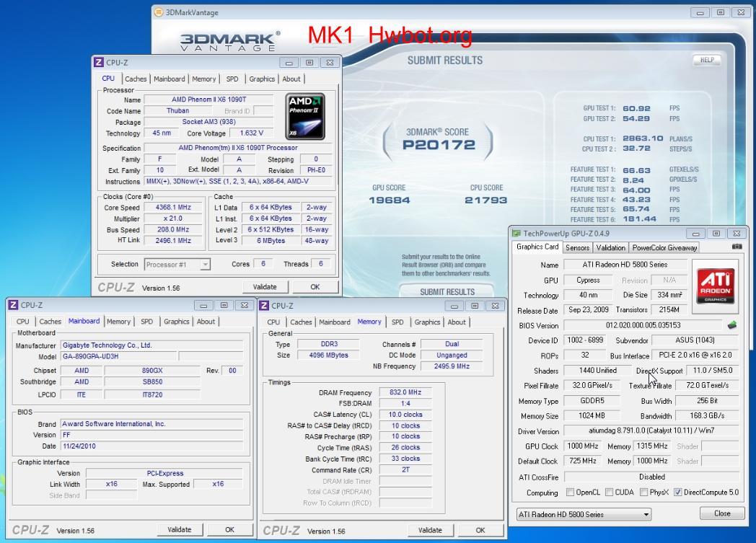Minimize the GPU-Z window
This screenshot has width=756, height=543.
point(695,234)
